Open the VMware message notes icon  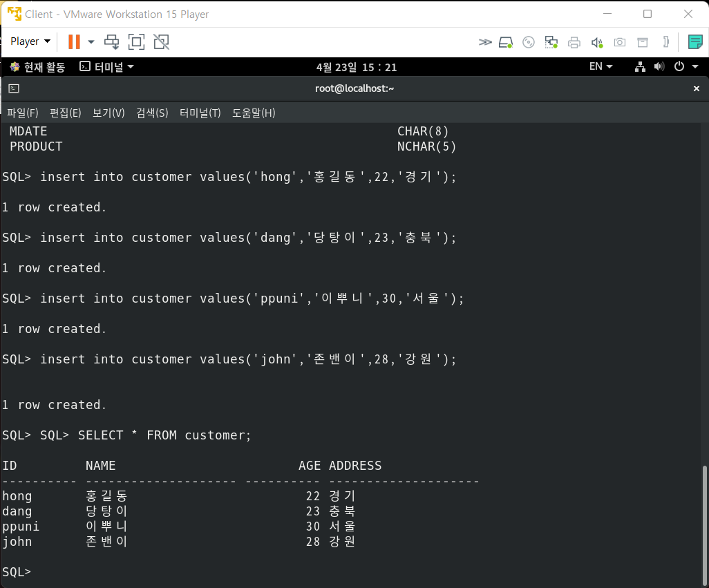coord(695,42)
